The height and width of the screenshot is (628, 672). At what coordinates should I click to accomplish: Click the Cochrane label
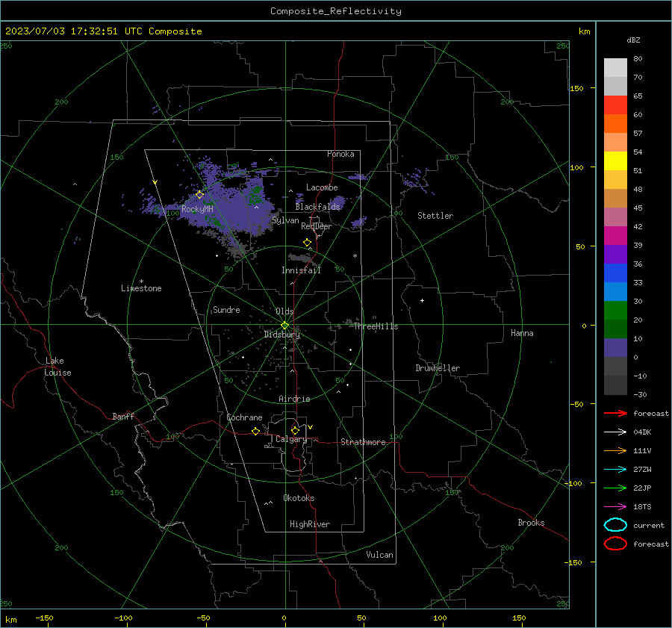pyautogui.click(x=244, y=417)
